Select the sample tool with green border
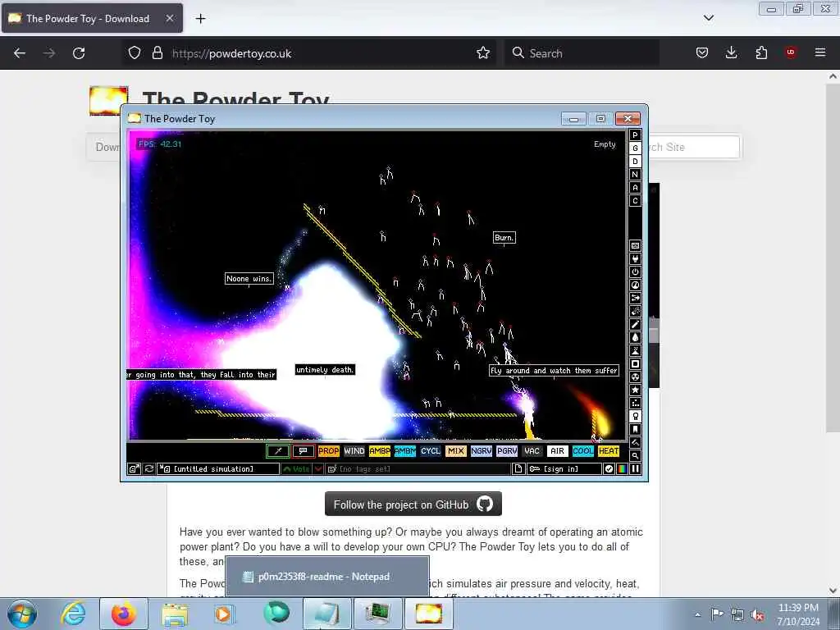The width and height of the screenshot is (840, 630). click(278, 451)
